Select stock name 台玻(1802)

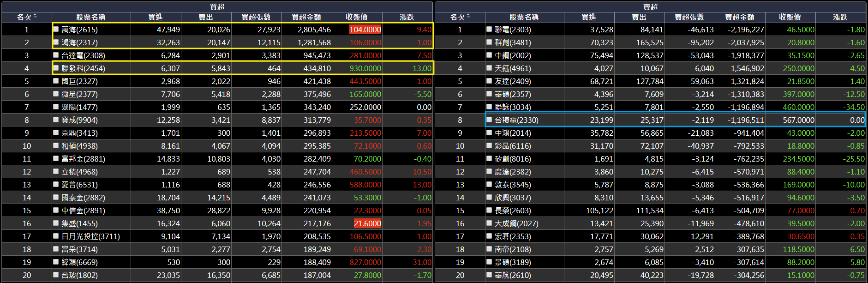tap(79, 275)
